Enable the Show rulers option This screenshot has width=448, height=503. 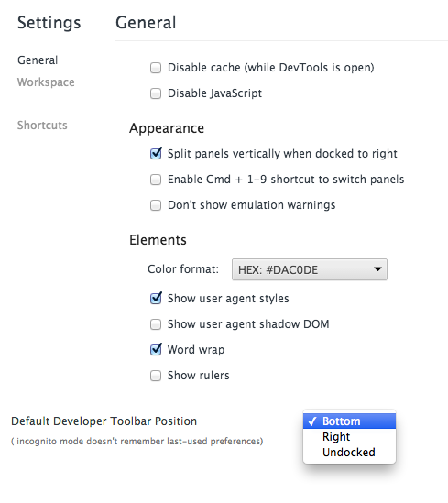point(156,376)
